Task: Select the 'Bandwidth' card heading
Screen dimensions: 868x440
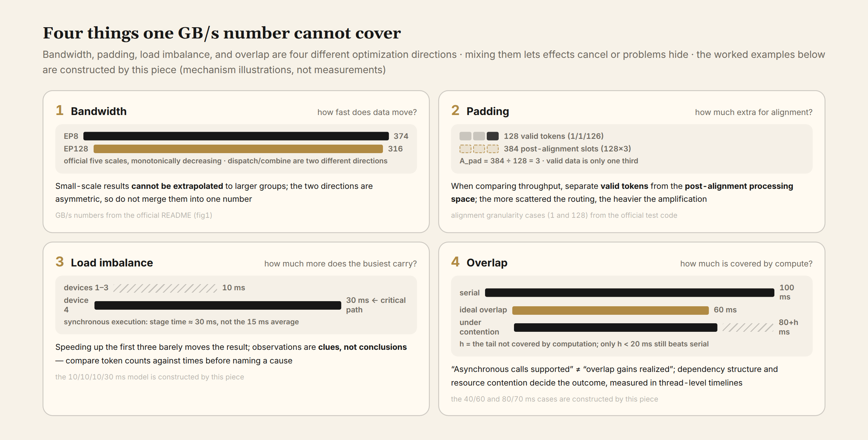Action: pos(98,111)
